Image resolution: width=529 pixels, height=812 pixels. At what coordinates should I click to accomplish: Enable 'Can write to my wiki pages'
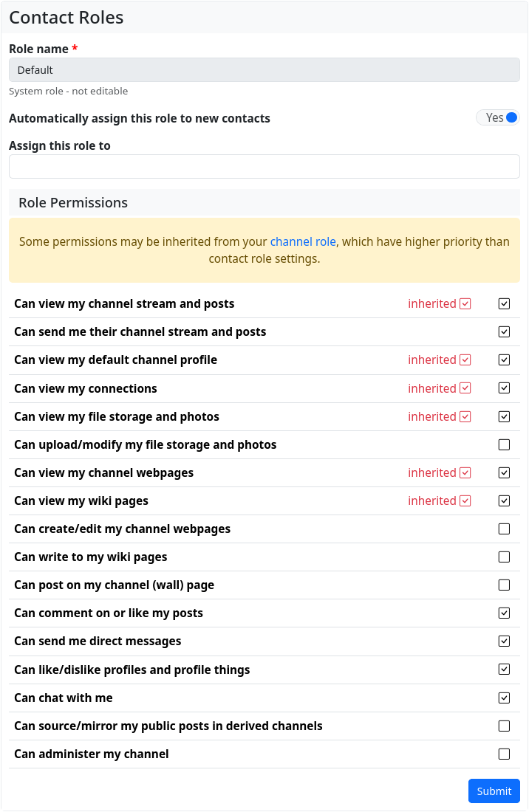click(x=504, y=557)
